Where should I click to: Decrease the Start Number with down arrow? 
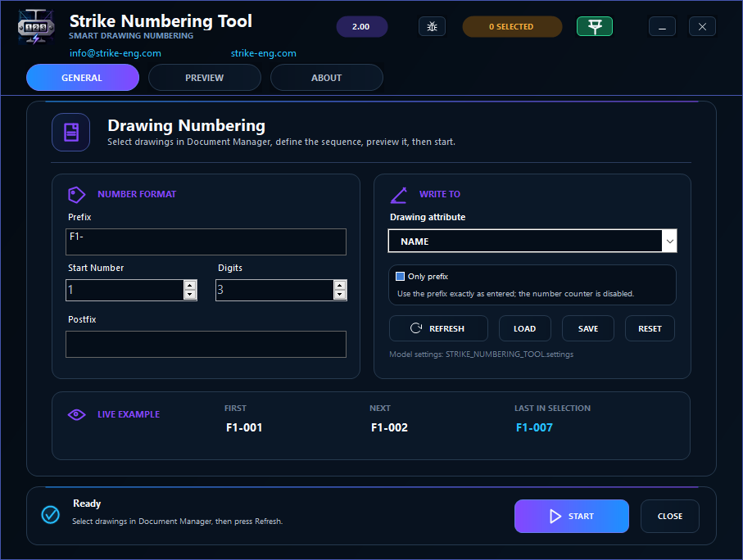click(190, 295)
